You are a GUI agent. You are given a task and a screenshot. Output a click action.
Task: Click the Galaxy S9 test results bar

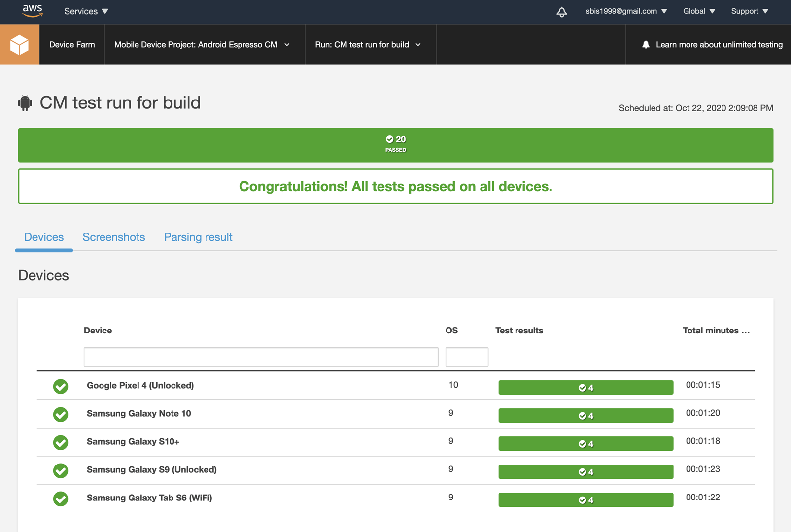point(586,471)
